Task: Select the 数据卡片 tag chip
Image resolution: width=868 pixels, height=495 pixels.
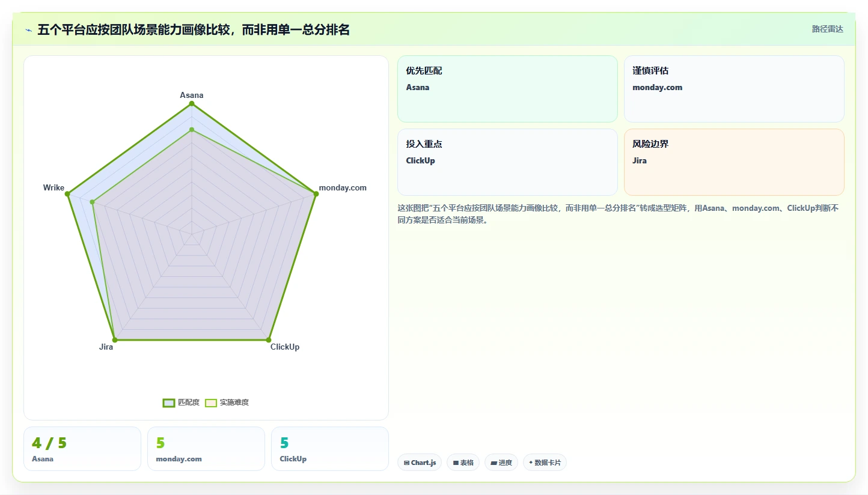Action: click(x=545, y=463)
